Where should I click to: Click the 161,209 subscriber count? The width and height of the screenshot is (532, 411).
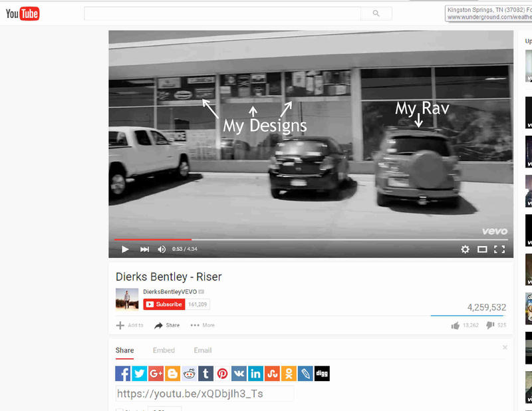[x=198, y=305]
